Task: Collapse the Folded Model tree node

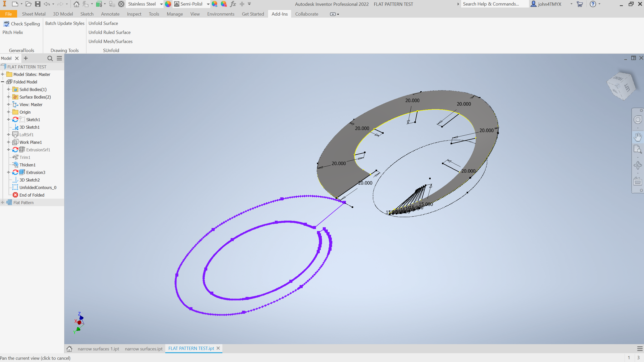Action: [3, 82]
